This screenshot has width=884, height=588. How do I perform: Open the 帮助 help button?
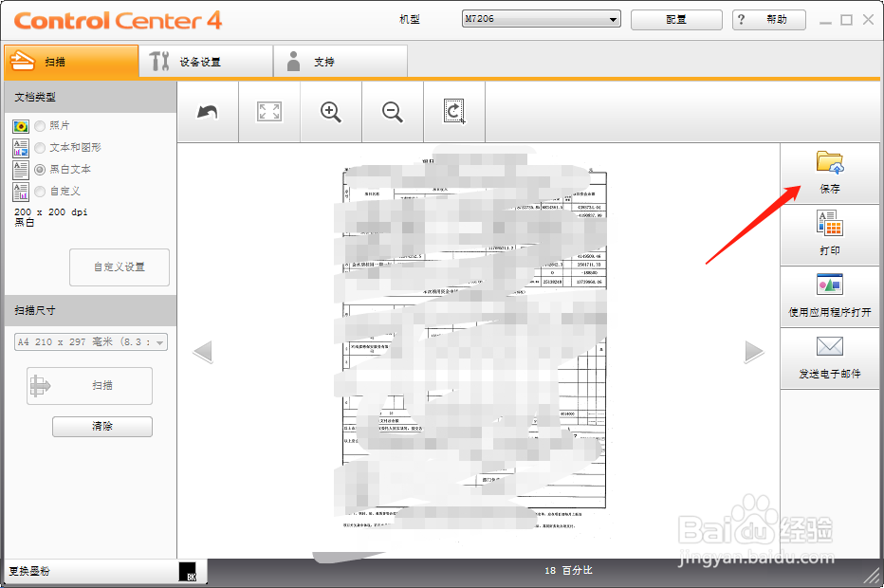[769, 19]
